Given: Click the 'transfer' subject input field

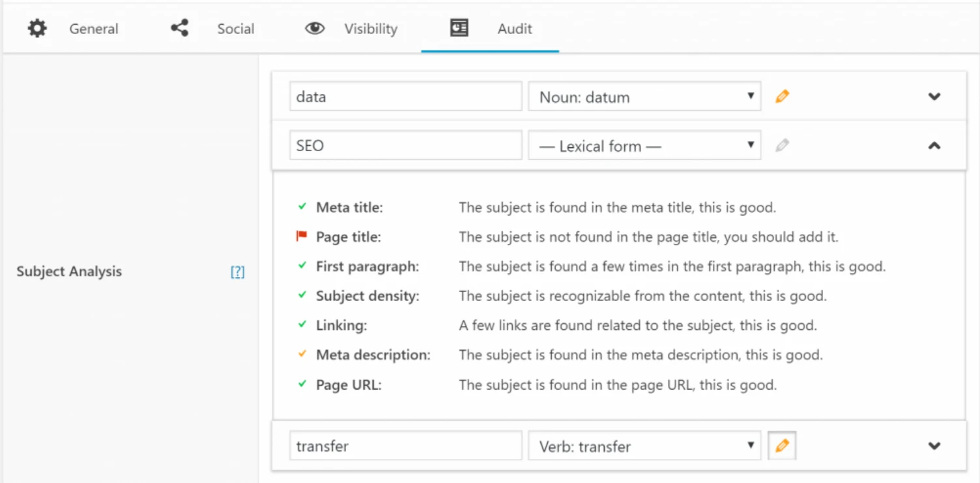Looking at the screenshot, I should pyautogui.click(x=405, y=446).
